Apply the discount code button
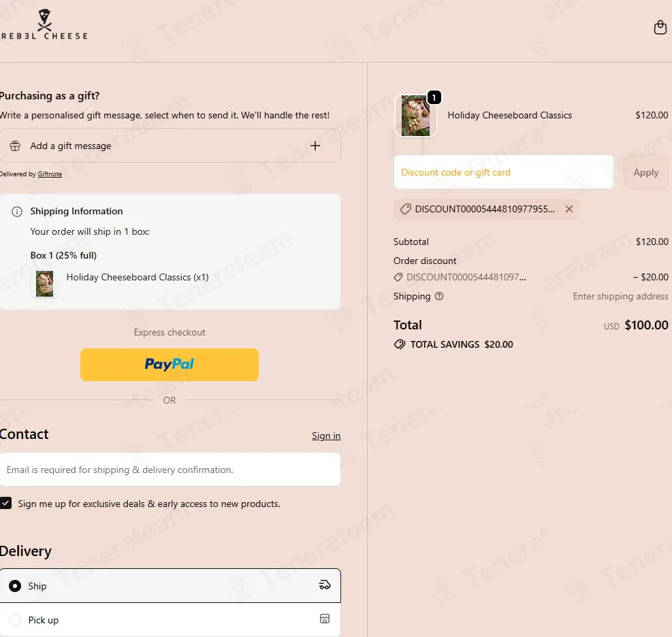This screenshot has width=672, height=637. pyautogui.click(x=646, y=172)
